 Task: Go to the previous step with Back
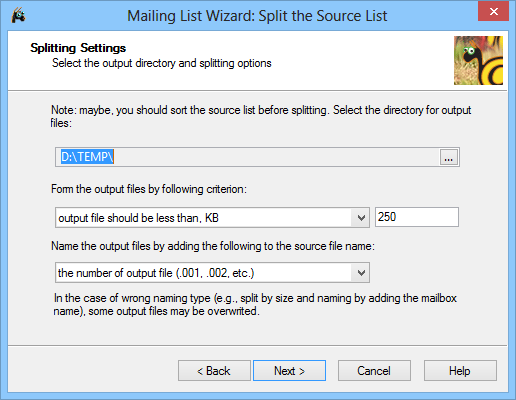(x=214, y=370)
